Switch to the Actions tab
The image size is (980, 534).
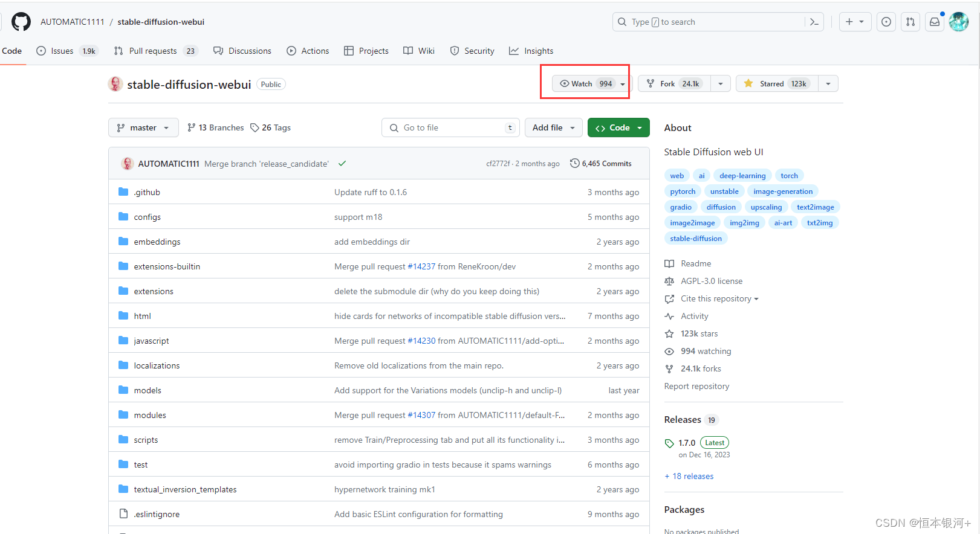(x=308, y=51)
